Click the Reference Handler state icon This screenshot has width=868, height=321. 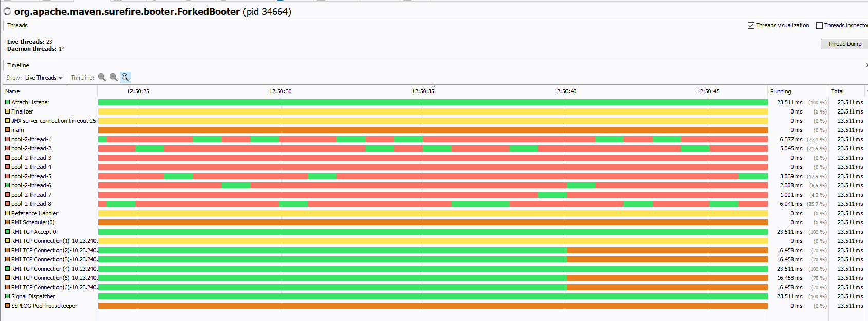click(8, 213)
